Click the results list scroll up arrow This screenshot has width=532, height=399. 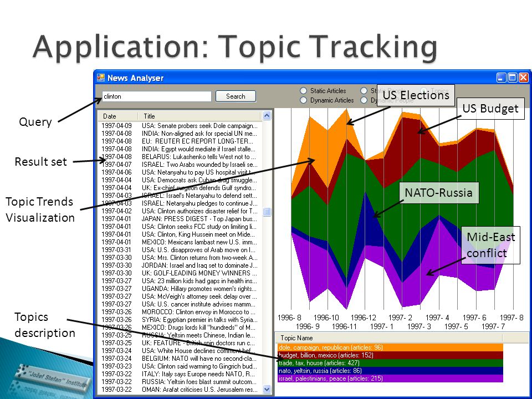[267, 116]
